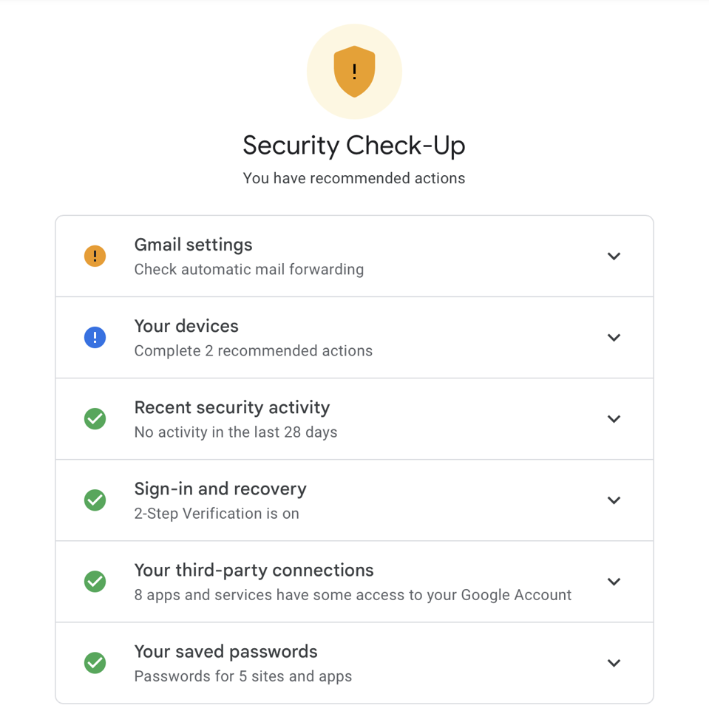This screenshot has width=709, height=728.
Task: Select Check automatic mail forwarding text
Action: (249, 270)
